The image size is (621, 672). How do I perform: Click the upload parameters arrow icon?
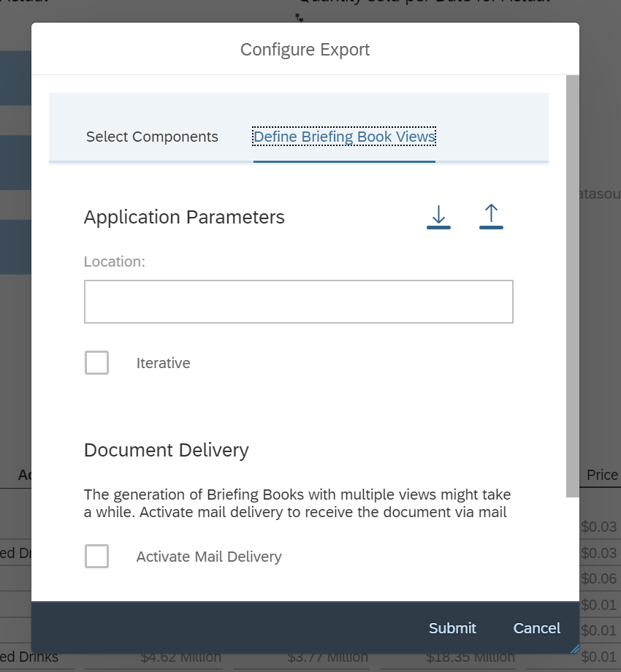point(491,217)
